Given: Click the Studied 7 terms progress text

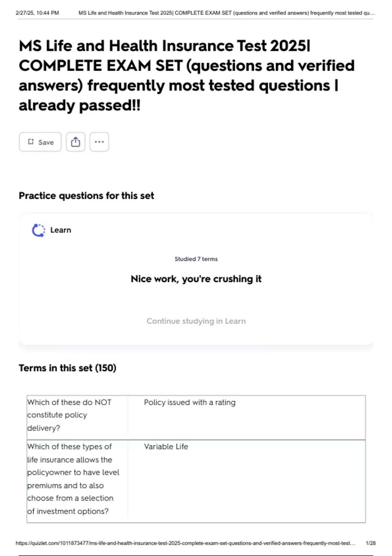Looking at the screenshot, I should pos(196,259).
